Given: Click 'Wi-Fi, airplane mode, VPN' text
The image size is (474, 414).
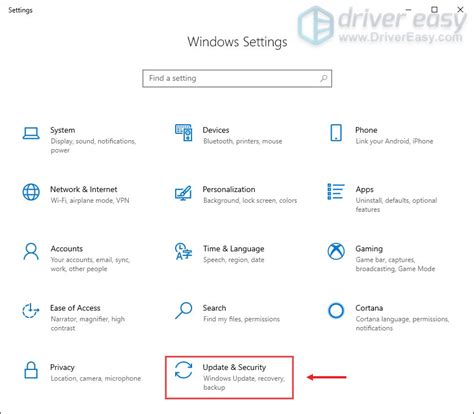Looking at the screenshot, I should pyautogui.click(x=90, y=201).
